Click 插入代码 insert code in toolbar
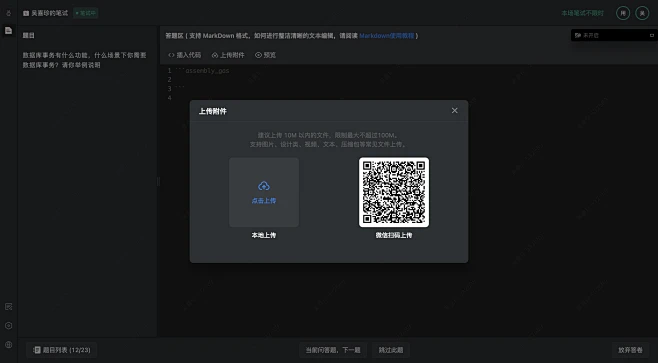The width and height of the screenshot is (658, 363). pos(185,55)
